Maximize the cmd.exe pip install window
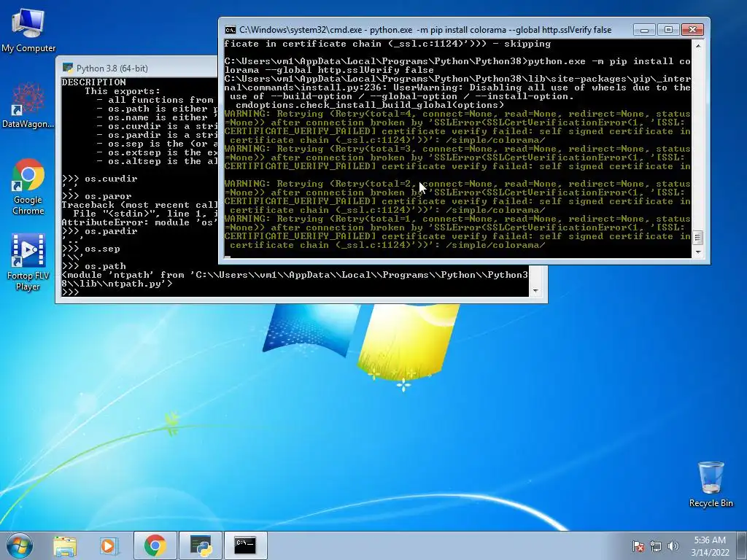 [668, 30]
